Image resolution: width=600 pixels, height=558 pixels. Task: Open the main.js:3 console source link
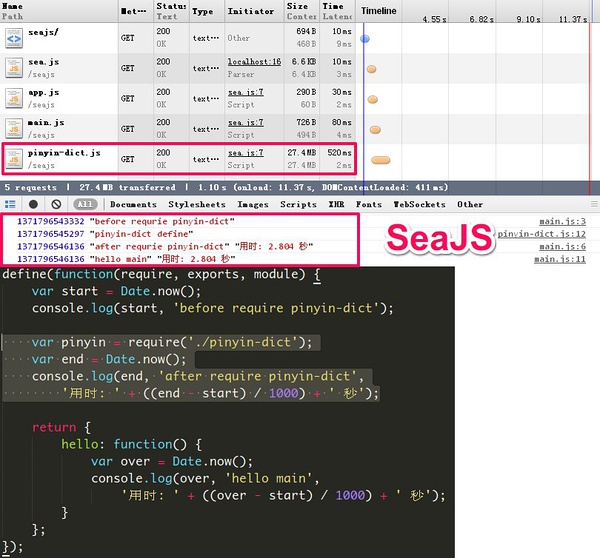coord(562,221)
